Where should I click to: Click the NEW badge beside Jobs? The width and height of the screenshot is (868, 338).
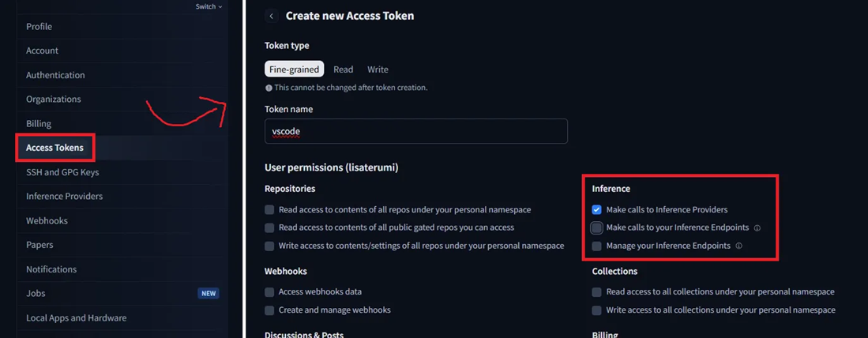(x=209, y=294)
